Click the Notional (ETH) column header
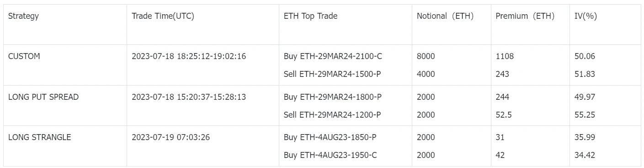This screenshot has height=168, width=644. 445,16
